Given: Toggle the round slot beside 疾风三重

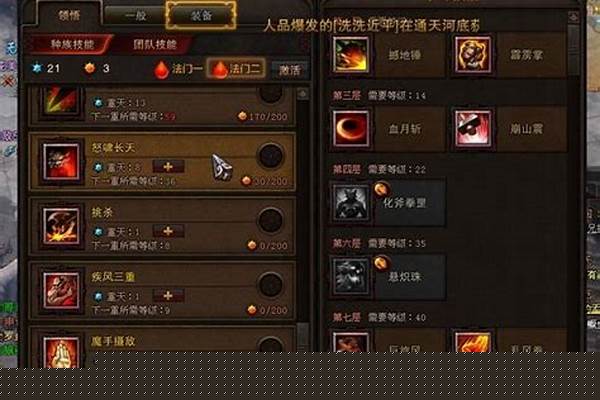Looking at the screenshot, I should click(x=271, y=285).
